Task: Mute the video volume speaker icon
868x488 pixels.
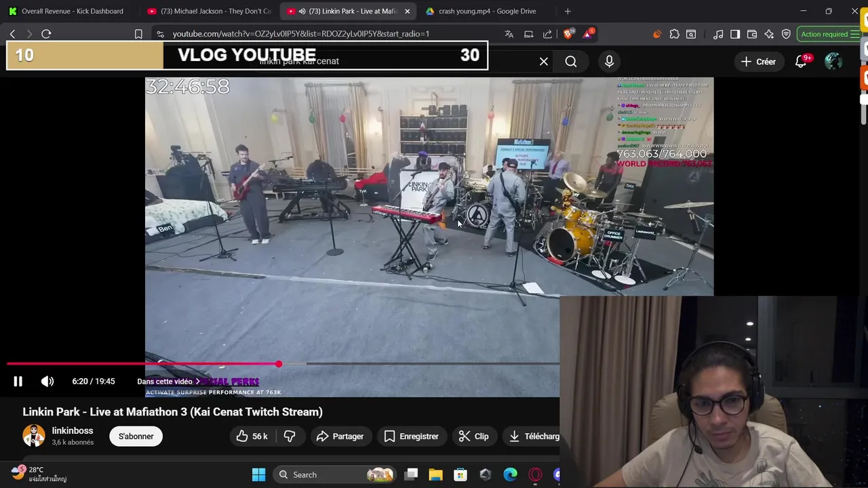Action: point(47,382)
